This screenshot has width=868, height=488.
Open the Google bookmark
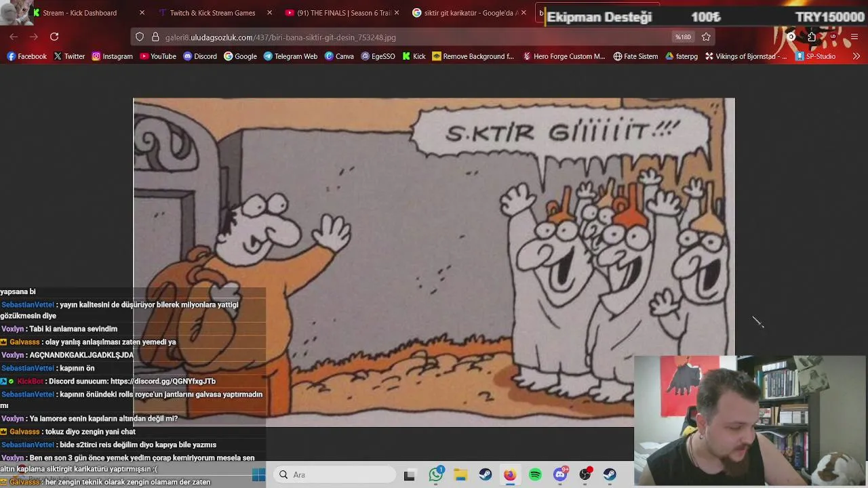(x=240, y=56)
